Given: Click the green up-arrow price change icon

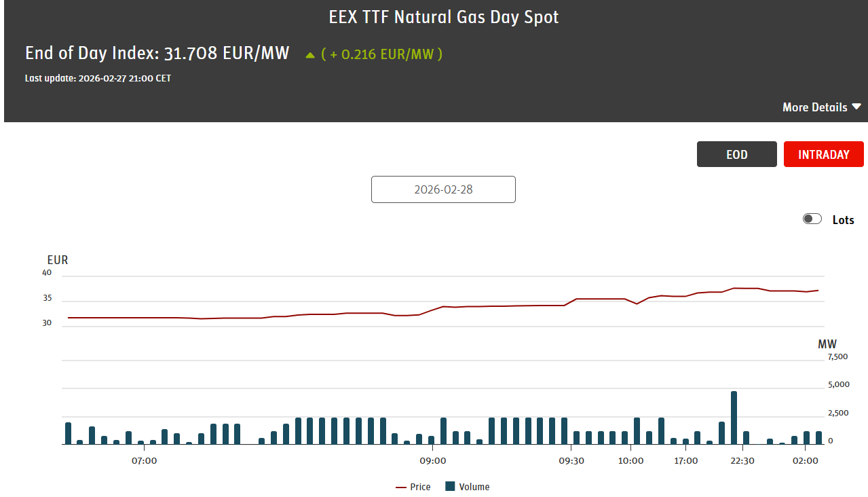Looking at the screenshot, I should pos(310,55).
